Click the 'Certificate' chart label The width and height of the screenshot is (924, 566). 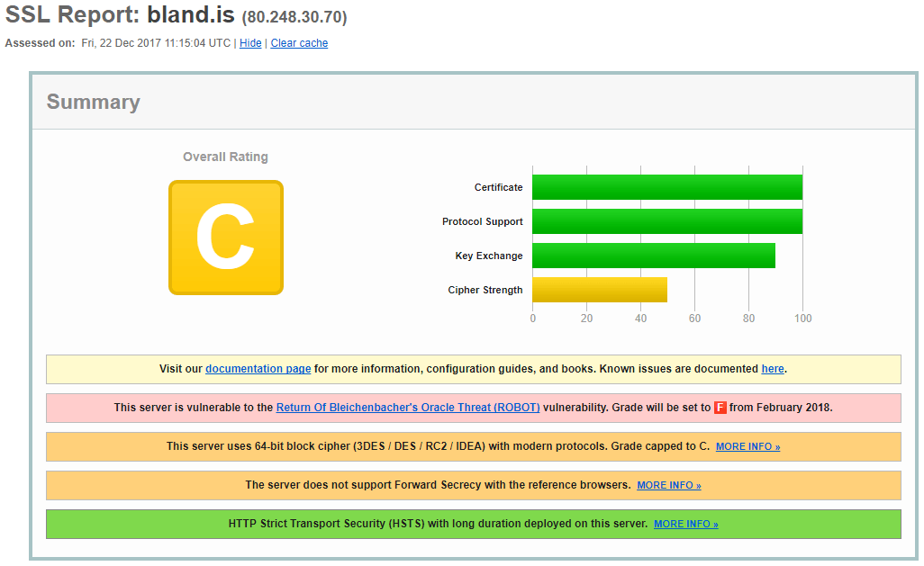coord(499,187)
